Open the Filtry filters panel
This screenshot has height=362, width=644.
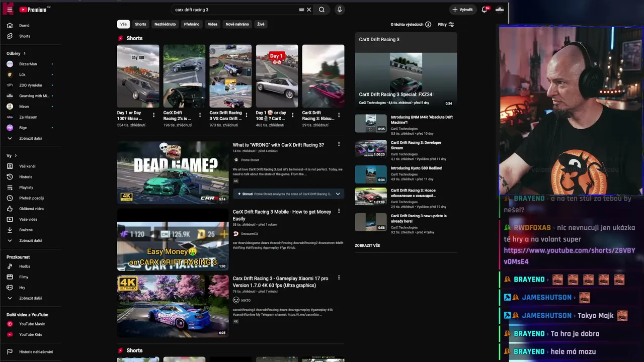[446, 24]
